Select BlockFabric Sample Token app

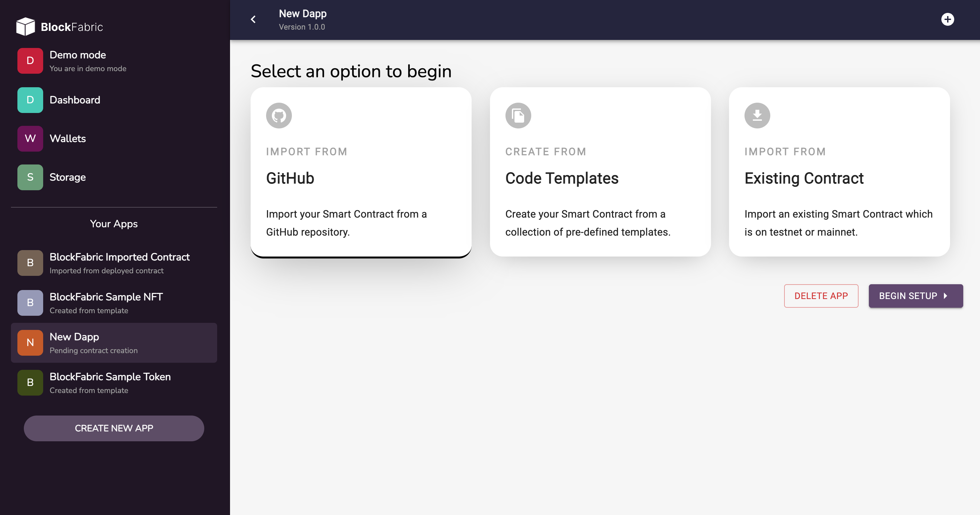(110, 382)
